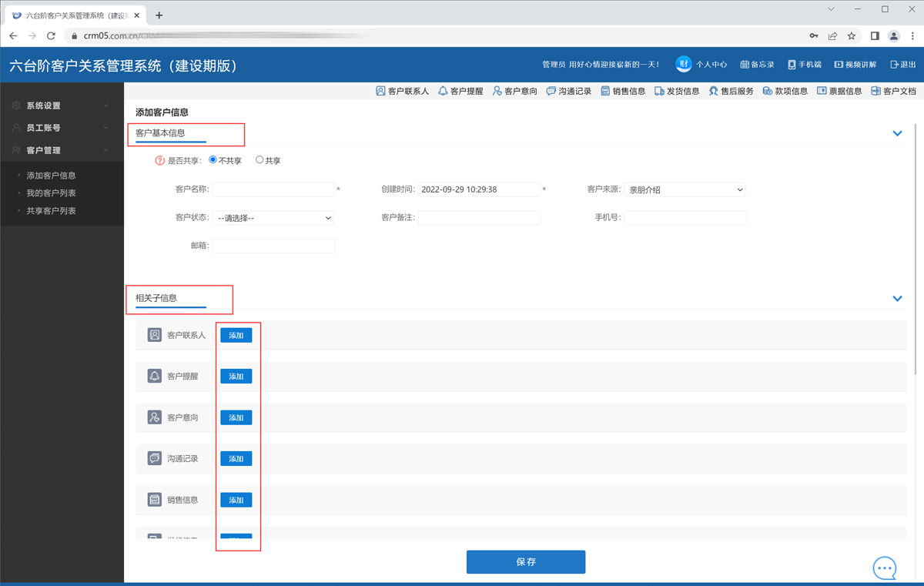Collapse the 客户基本信息 section chevron
This screenshot has height=586, width=924.
(x=897, y=133)
